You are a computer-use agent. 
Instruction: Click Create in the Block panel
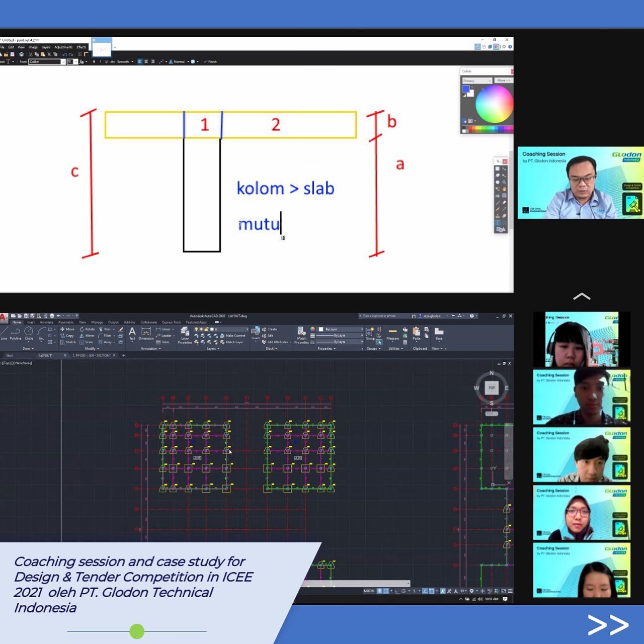click(269, 329)
